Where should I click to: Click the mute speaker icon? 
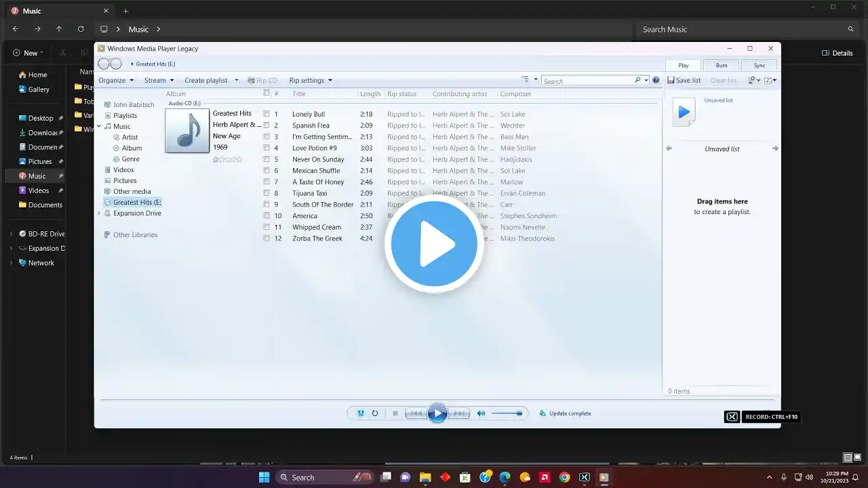(481, 413)
